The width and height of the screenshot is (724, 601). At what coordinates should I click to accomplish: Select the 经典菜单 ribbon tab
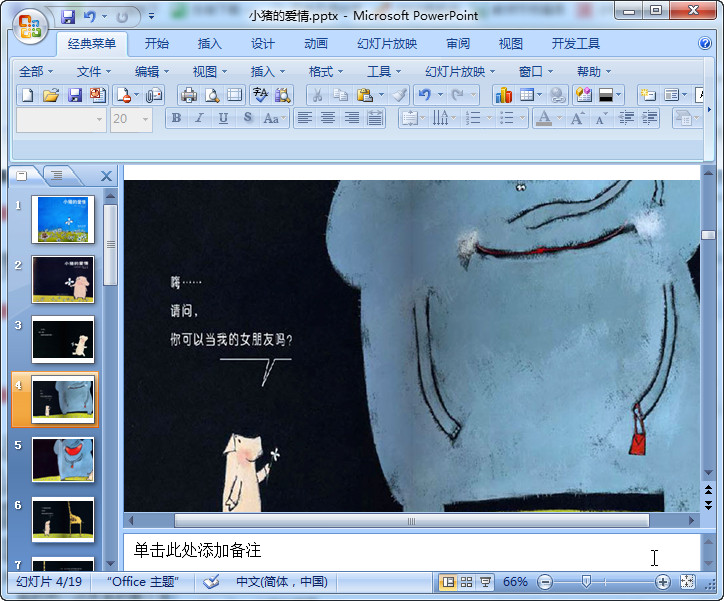pyautogui.click(x=91, y=44)
